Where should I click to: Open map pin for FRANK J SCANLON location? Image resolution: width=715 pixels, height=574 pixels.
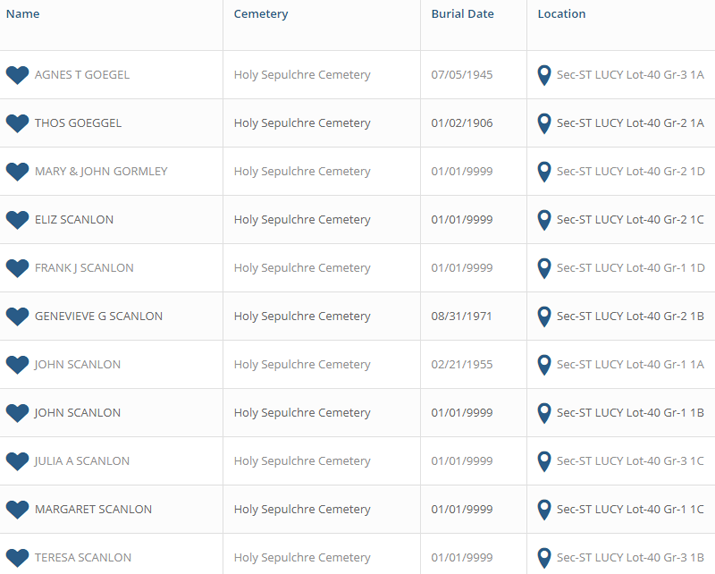pyautogui.click(x=544, y=269)
